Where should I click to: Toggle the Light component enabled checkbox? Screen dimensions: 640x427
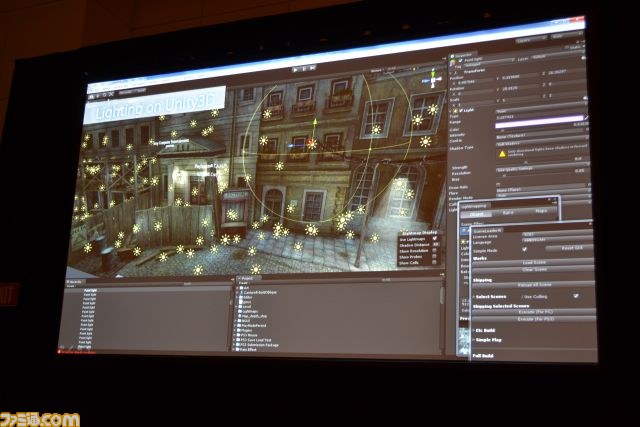pyautogui.click(x=461, y=110)
